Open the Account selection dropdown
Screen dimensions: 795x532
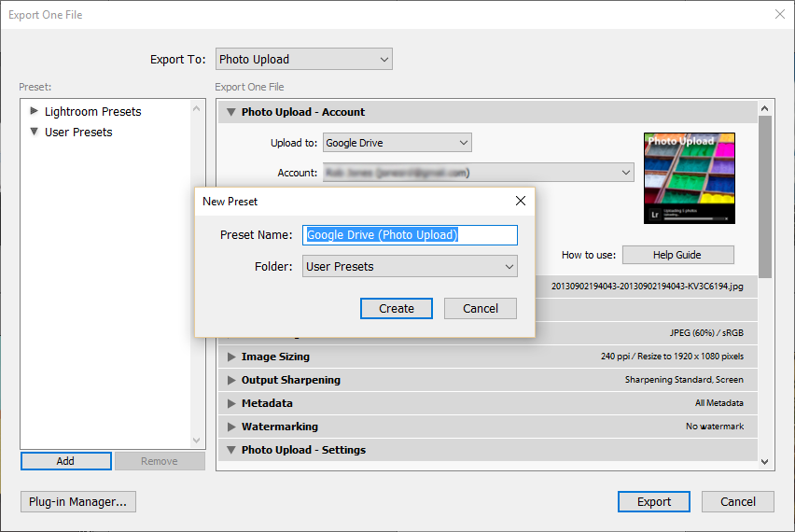point(478,173)
